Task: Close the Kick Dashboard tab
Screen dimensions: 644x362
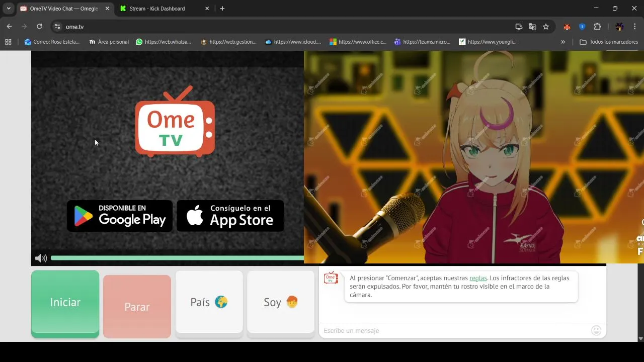Action: pyautogui.click(x=207, y=9)
